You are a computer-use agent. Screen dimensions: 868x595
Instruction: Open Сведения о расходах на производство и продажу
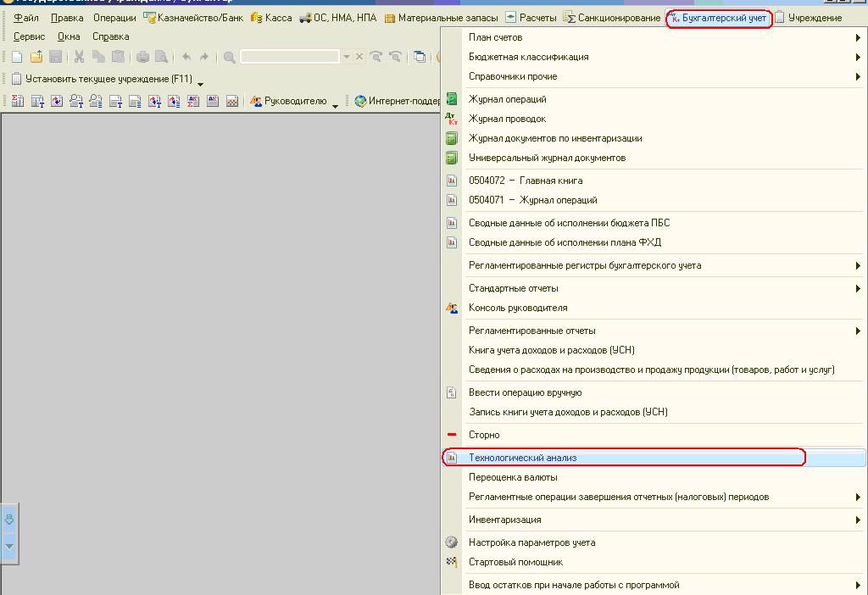click(x=654, y=370)
